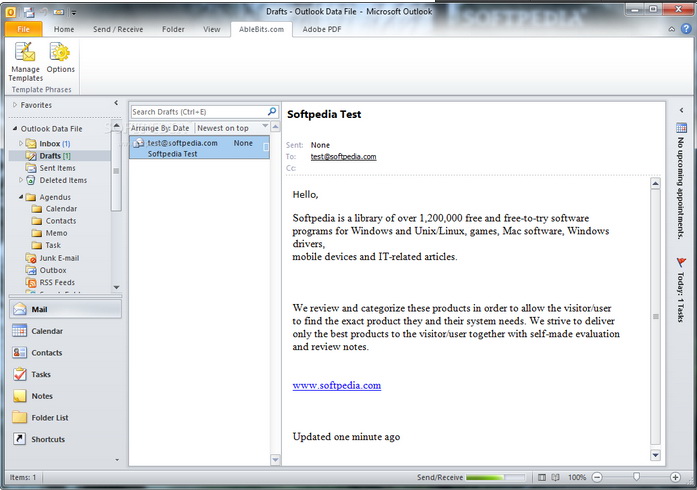Expand the Inbox folder arrow

(20, 143)
